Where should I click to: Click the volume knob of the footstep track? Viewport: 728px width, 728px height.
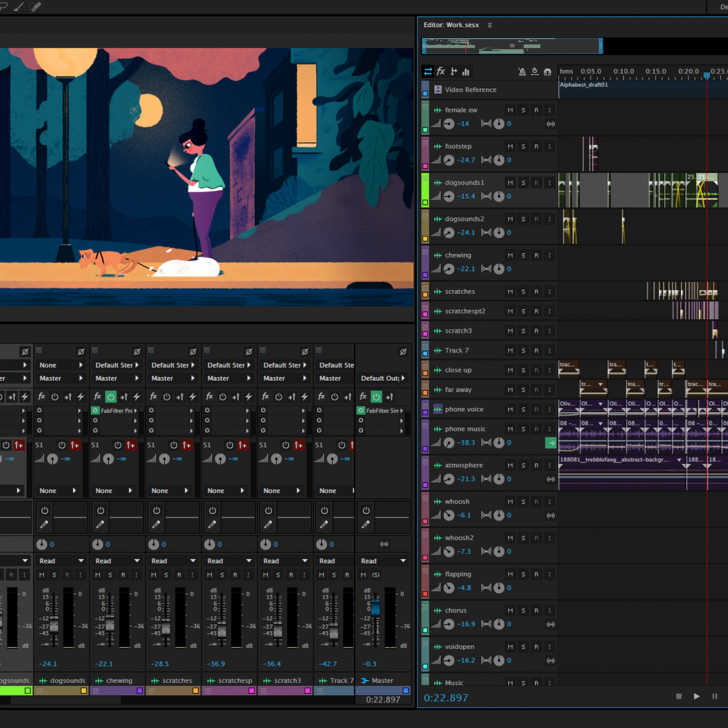point(448,160)
